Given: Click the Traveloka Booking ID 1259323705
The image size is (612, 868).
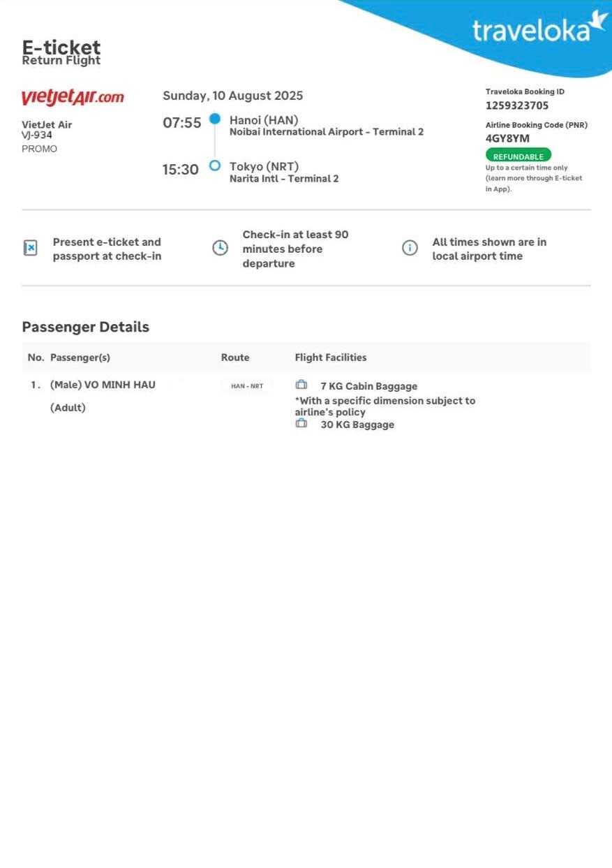Looking at the screenshot, I should (517, 105).
